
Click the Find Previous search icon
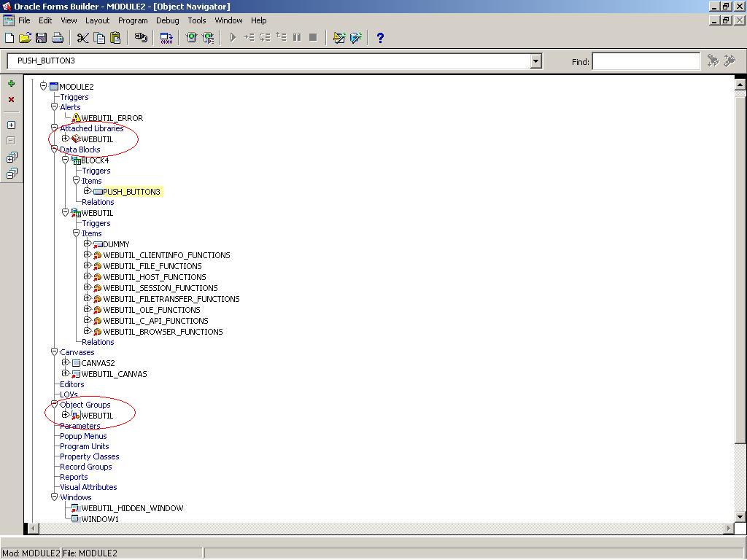pos(729,61)
